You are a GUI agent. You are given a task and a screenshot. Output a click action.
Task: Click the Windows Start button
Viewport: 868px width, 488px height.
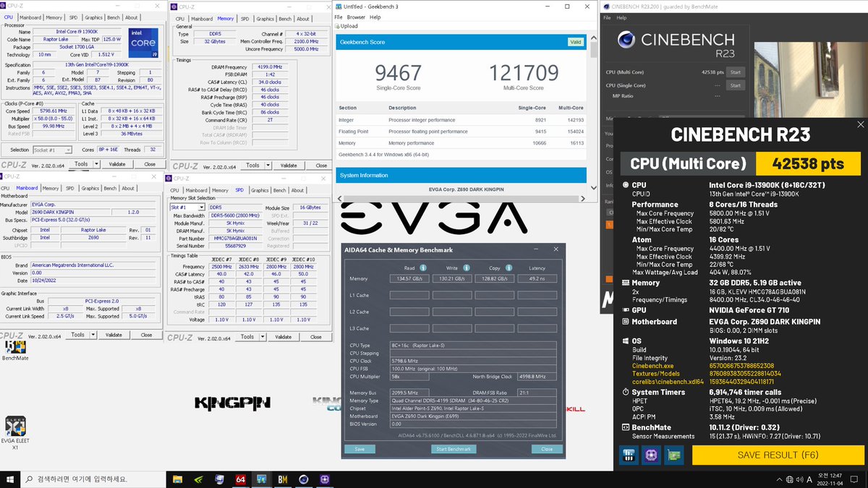tap(9, 479)
